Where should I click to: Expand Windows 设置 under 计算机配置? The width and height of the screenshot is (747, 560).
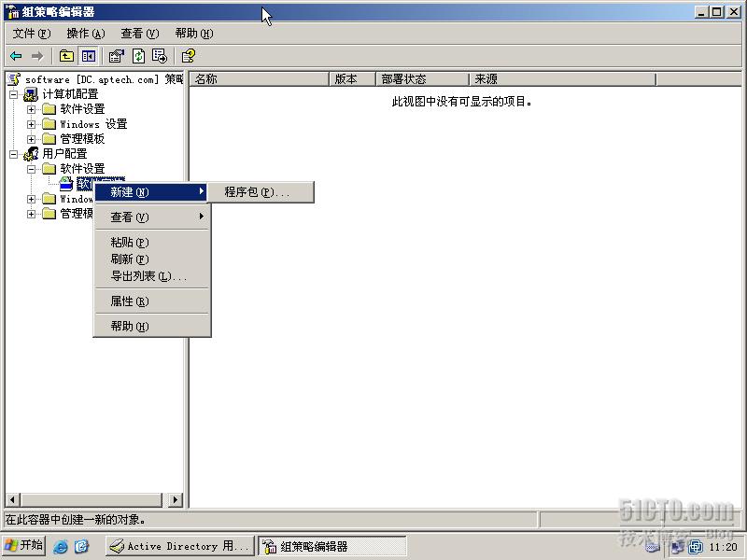(32, 124)
